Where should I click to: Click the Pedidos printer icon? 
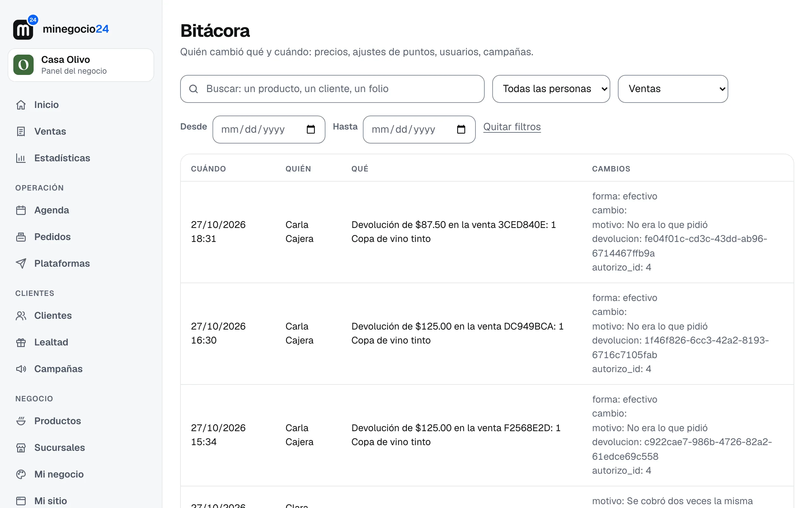[21, 237]
